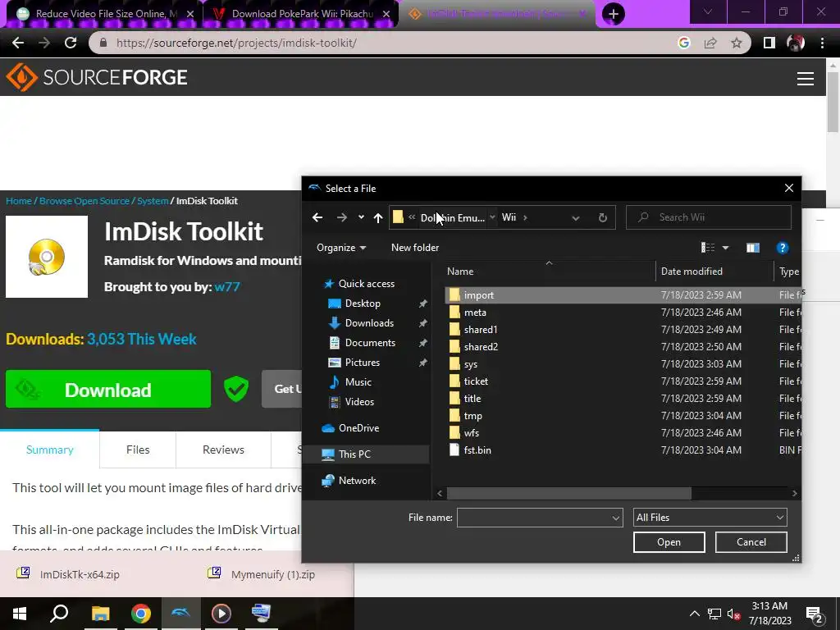This screenshot has width=840, height=630.
Task: Switch to the Files tab
Action: coord(138,450)
